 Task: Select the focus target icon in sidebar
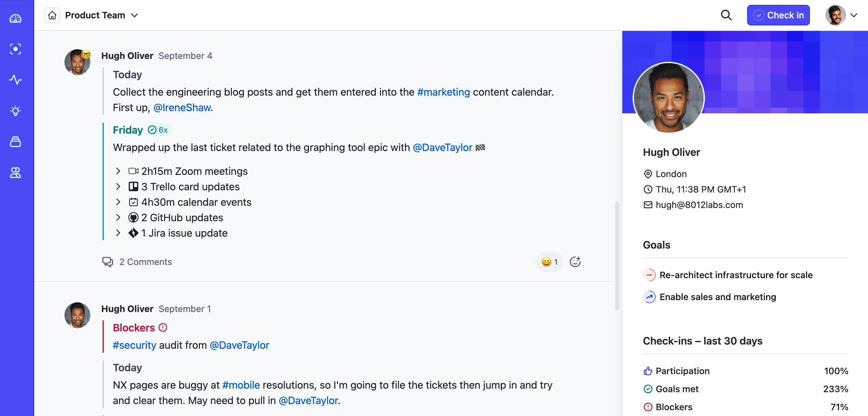tap(15, 49)
